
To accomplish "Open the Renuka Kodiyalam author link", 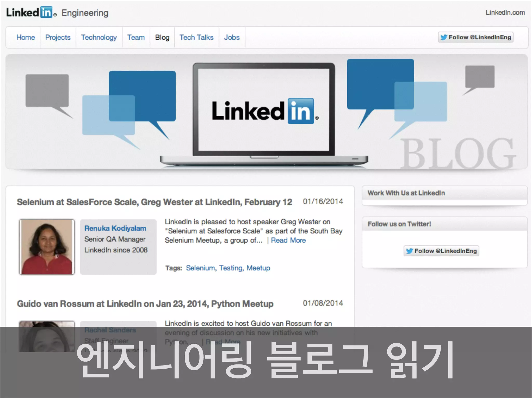I will (115, 228).
